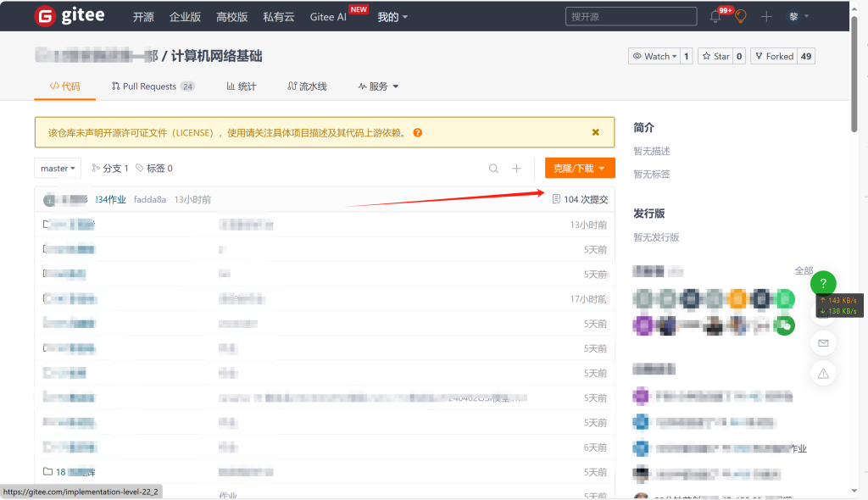Click the lightbulb icon in the header
Screen dimensions: 868x500
(740, 17)
